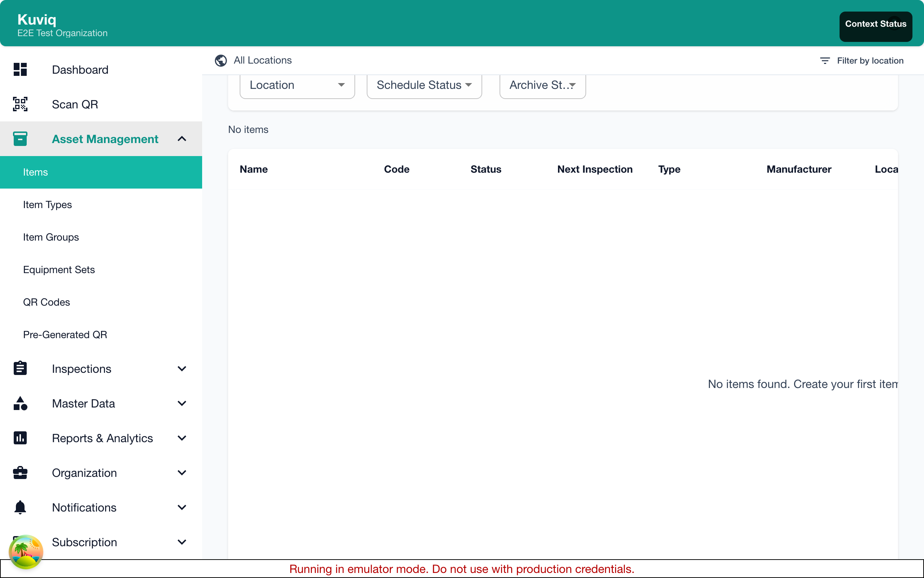Viewport: 924px width, 578px height.
Task: Click the Reports & Analytics chart icon
Action: [x=20, y=438]
